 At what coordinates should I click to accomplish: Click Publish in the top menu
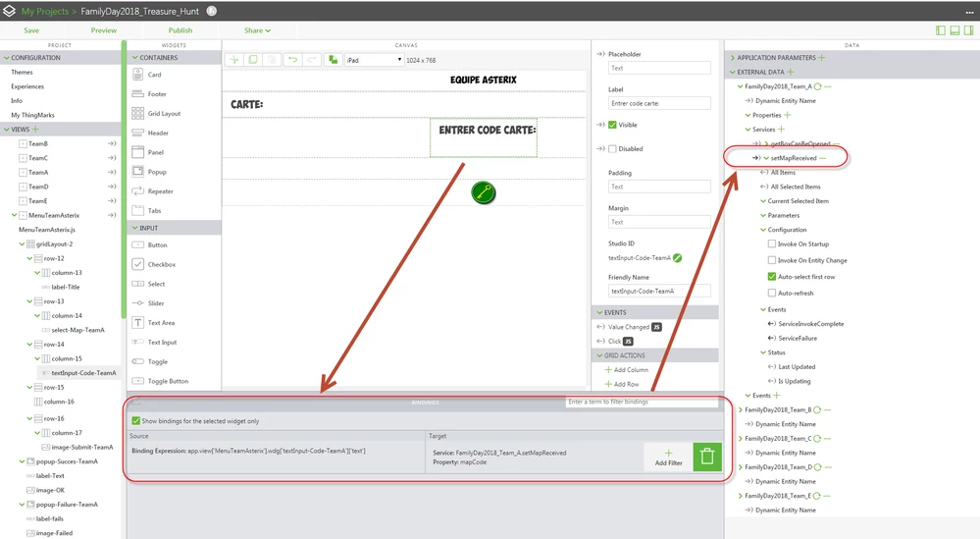click(181, 30)
